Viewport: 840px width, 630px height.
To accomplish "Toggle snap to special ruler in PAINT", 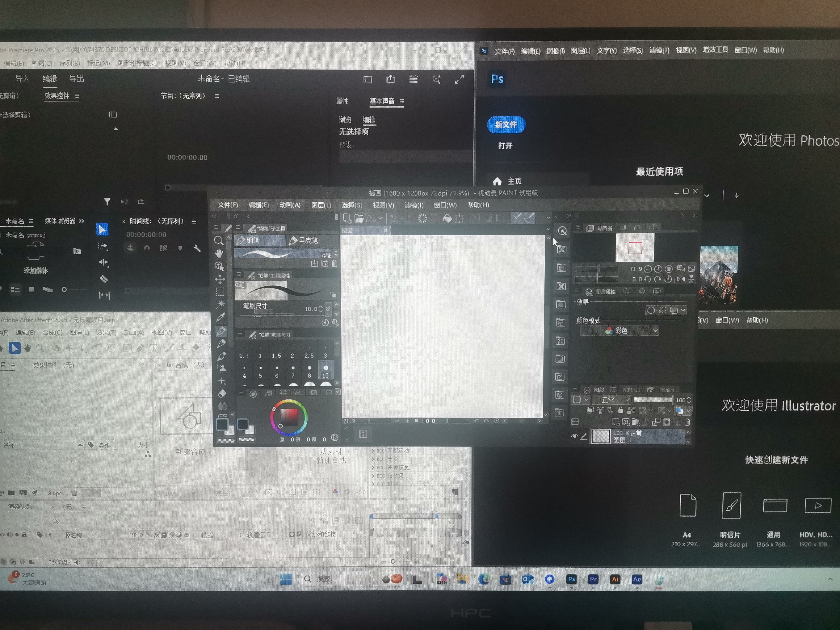I will coord(529,218).
